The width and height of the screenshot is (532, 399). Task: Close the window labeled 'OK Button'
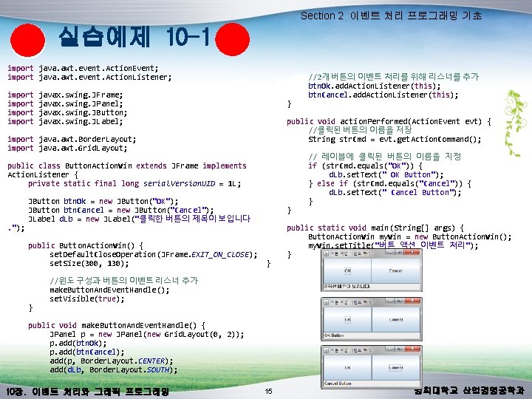click(x=412, y=301)
